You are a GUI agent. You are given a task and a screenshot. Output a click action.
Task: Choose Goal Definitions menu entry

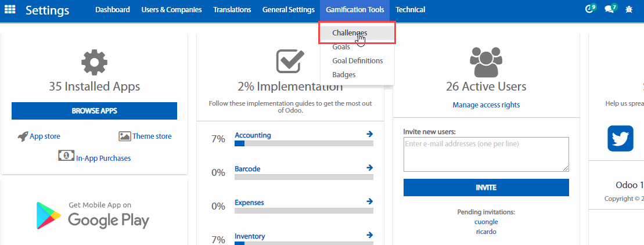pos(357,61)
